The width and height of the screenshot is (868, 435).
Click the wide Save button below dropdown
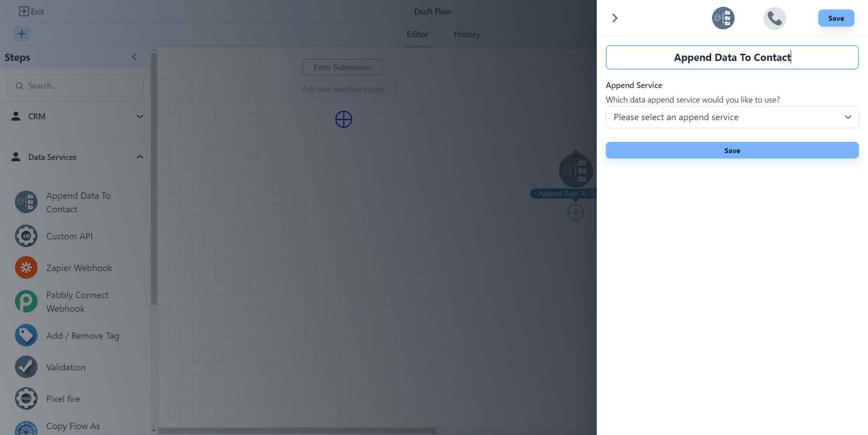(x=732, y=150)
